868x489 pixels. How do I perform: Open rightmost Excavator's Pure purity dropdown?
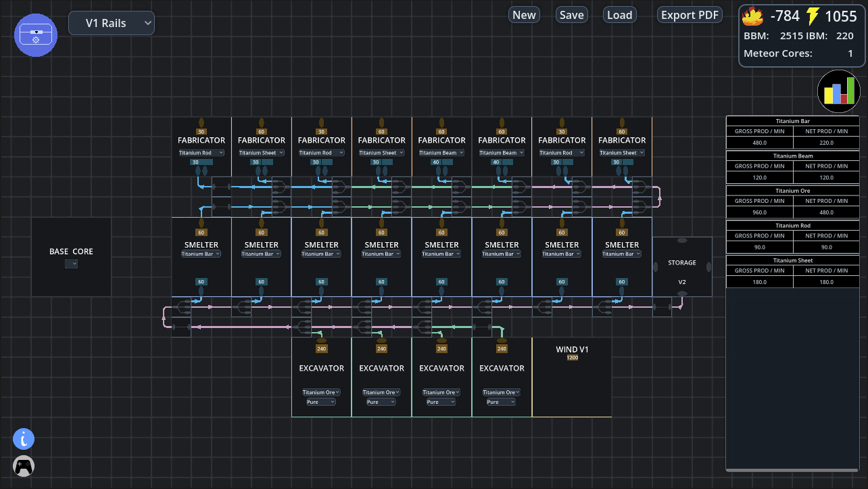click(502, 402)
